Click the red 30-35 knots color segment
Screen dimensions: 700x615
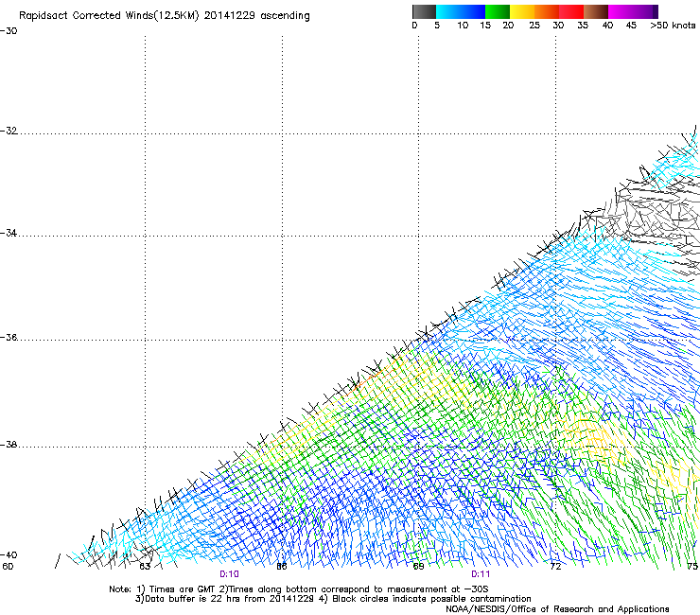571,11
